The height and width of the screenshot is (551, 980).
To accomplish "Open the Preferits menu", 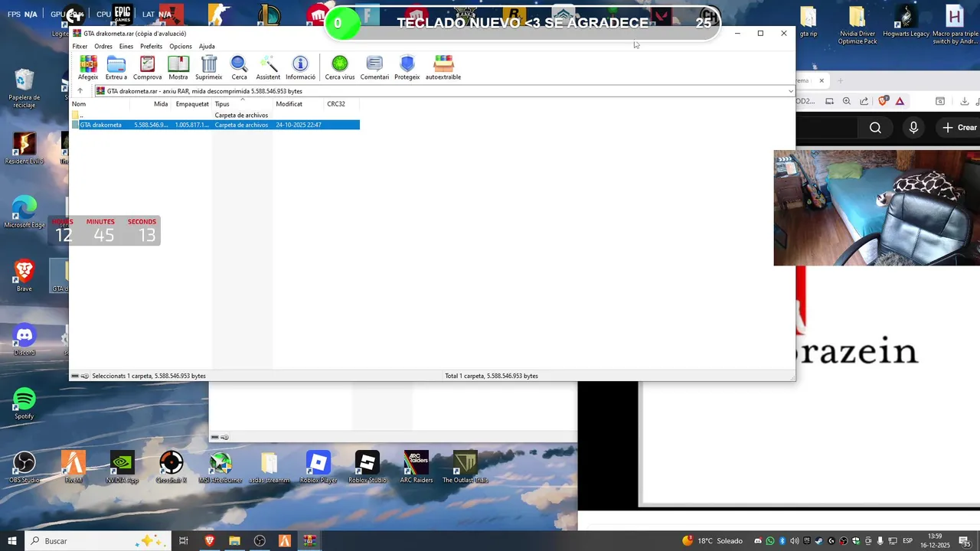I will click(152, 46).
